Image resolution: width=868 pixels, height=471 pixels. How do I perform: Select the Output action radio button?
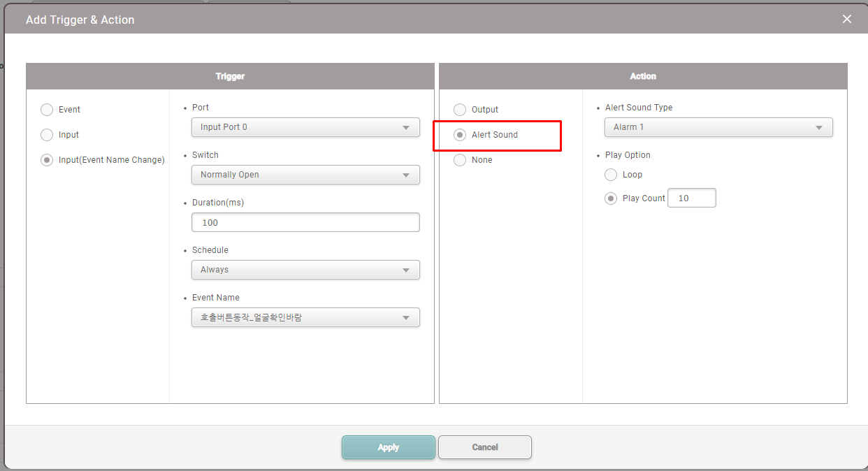click(x=460, y=110)
